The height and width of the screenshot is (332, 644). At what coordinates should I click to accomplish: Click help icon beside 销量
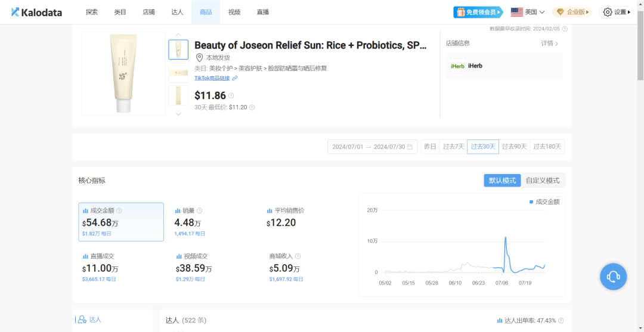tap(200, 210)
